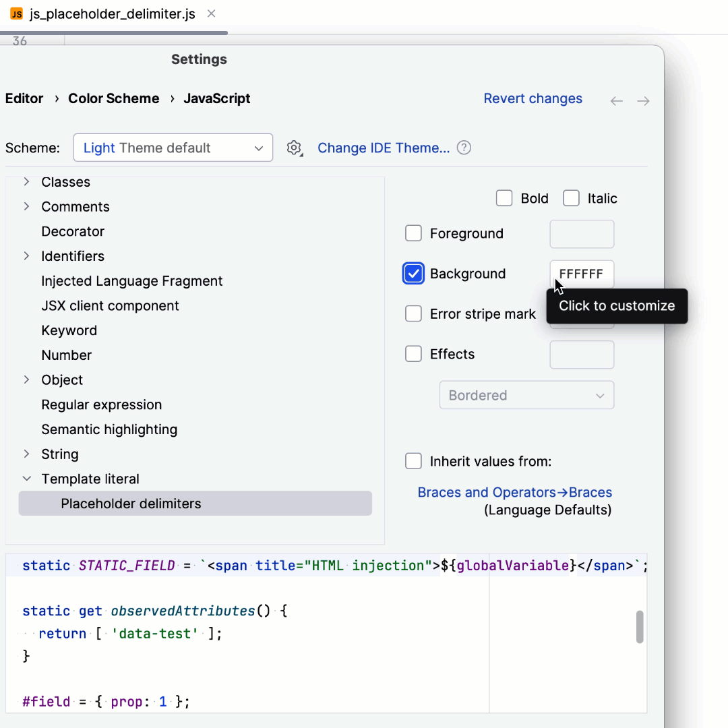Image resolution: width=728 pixels, height=728 pixels.
Task: Open the Bordered effects dropdown
Action: 526,395
